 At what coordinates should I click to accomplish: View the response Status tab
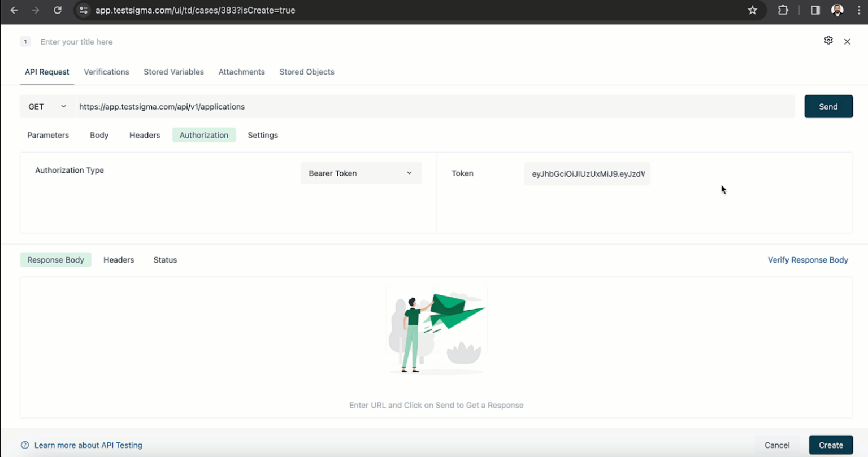click(164, 259)
